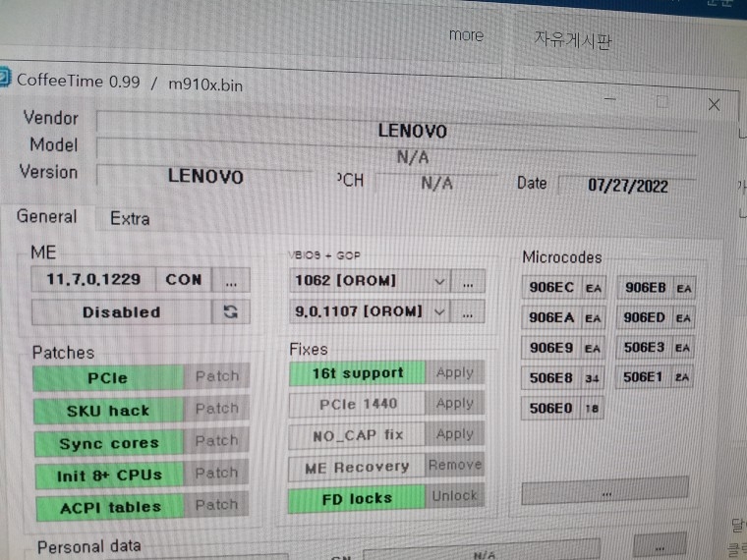Apply the NO_CAP fix
The image size is (747, 560).
455,434
